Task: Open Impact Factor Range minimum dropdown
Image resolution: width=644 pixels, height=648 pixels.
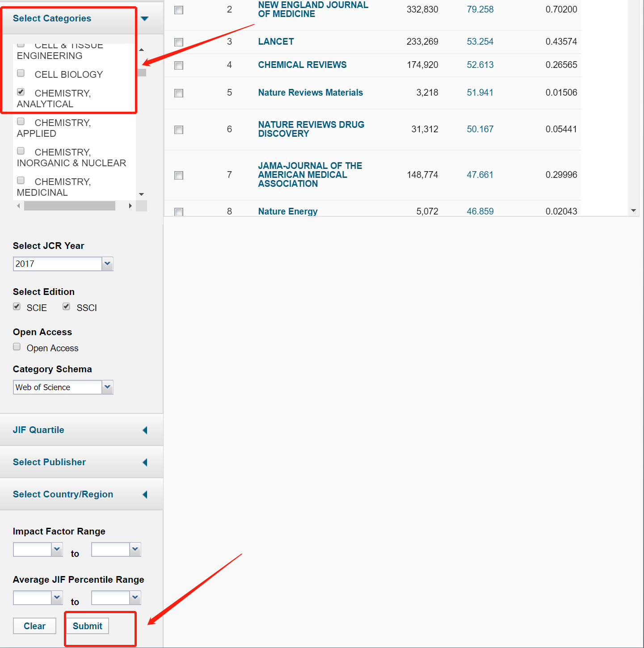Action: [x=57, y=549]
